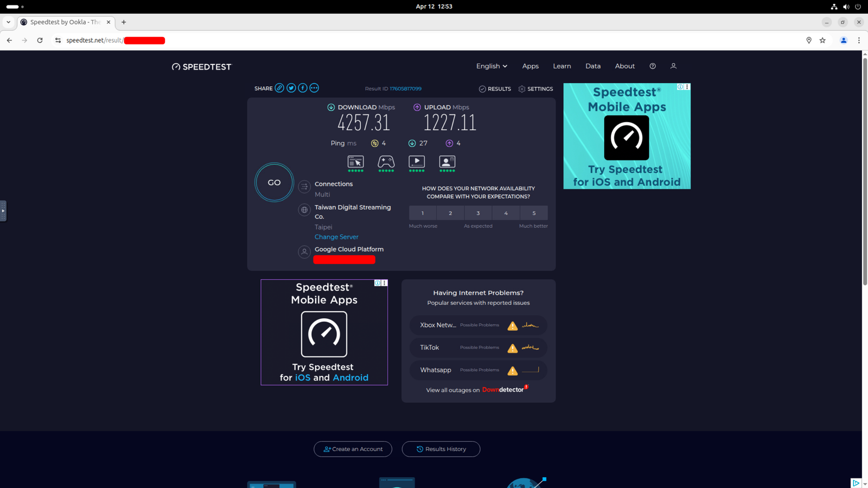The height and width of the screenshot is (488, 868).
Task: Open the English language dropdown
Action: click(x=492, y=66)
